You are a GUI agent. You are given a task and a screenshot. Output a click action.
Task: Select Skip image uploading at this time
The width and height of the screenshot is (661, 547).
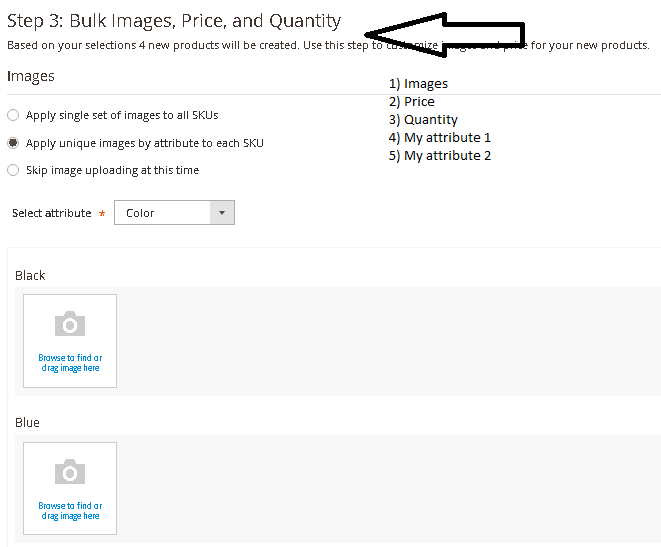click(x=13, y=170)
